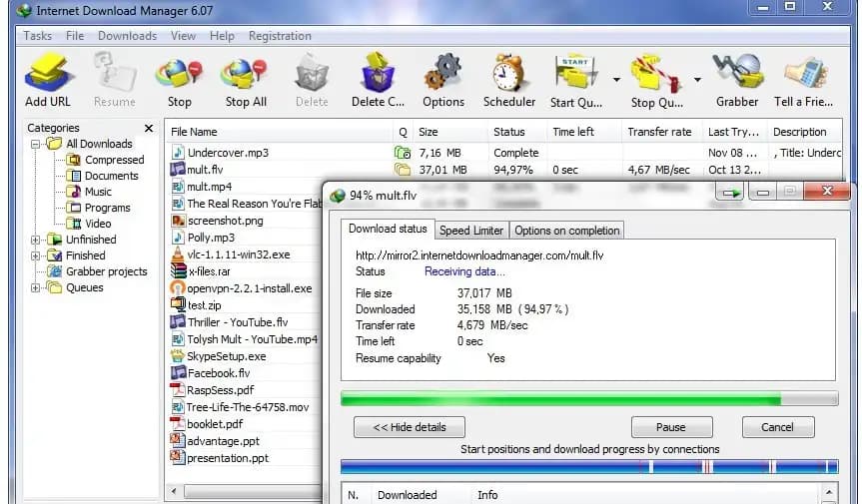Open the Scheduler clock icon

tap(509, 76)
